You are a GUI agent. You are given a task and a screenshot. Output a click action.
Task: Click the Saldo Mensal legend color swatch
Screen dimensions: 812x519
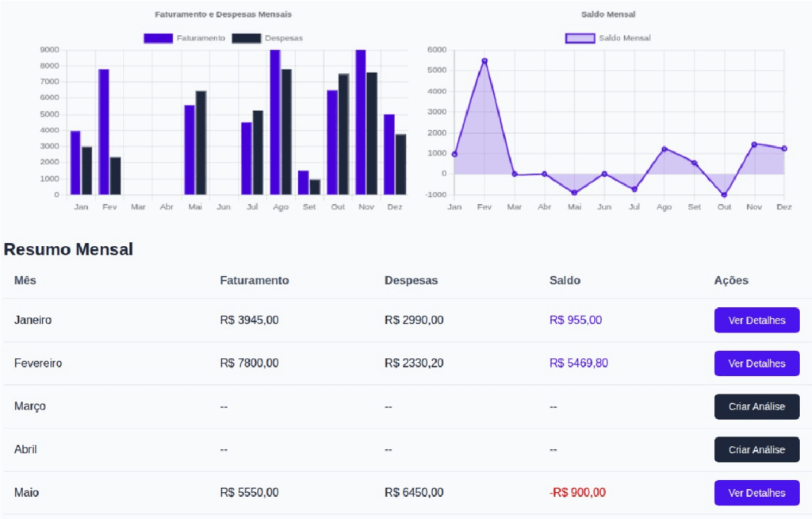580,38
